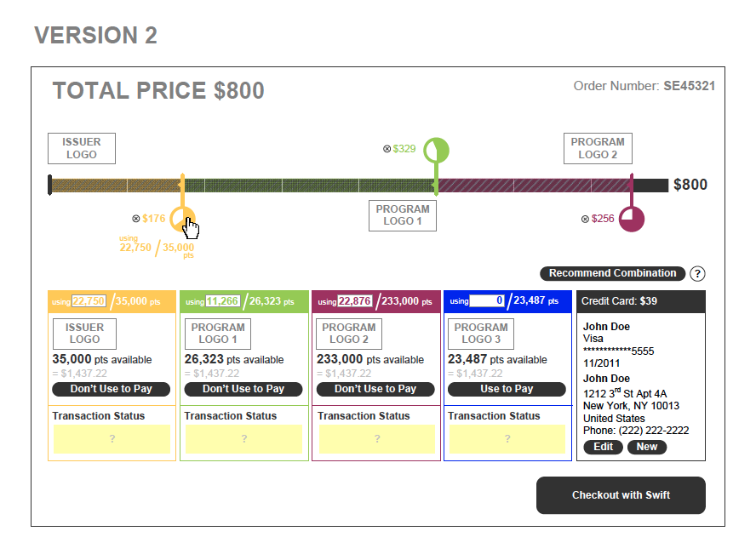Add a New credit card

click(x=646, y=447)
